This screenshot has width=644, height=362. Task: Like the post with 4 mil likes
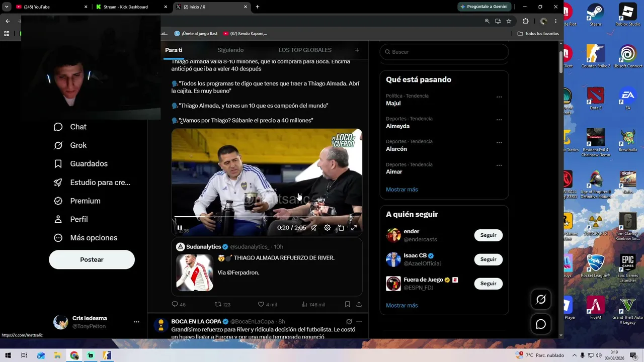pyautogui.click(x=267, y=304)
